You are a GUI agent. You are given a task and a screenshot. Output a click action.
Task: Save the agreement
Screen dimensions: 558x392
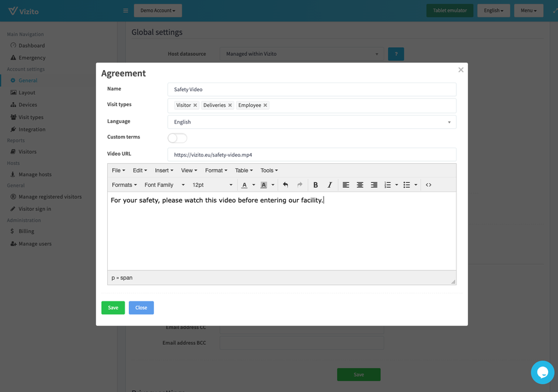(x=113, y=308)
